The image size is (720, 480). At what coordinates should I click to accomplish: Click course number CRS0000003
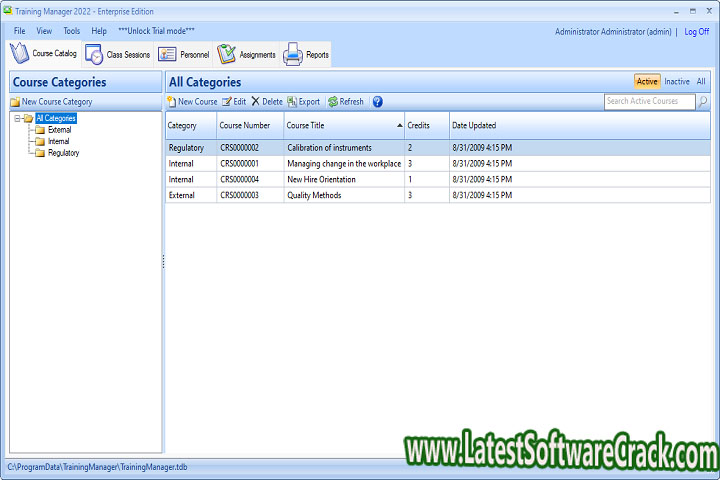pyautogui.click(x=240, y=195)
